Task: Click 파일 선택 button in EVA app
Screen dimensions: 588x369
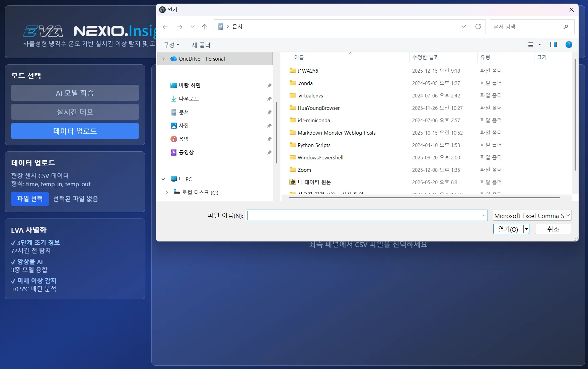Action: (x=30, y=199)
